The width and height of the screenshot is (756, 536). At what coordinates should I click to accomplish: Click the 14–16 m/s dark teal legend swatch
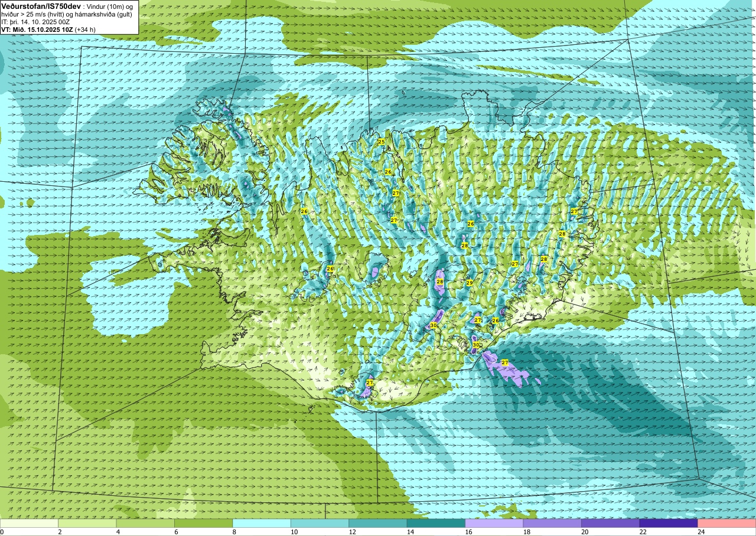pyautogui.click(x=436, y=523)
